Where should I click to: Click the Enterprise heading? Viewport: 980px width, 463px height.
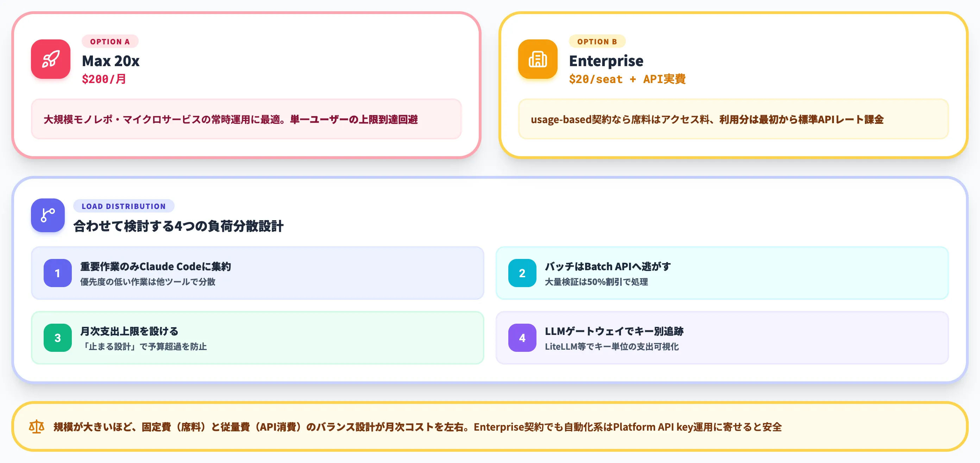point(606,61)
